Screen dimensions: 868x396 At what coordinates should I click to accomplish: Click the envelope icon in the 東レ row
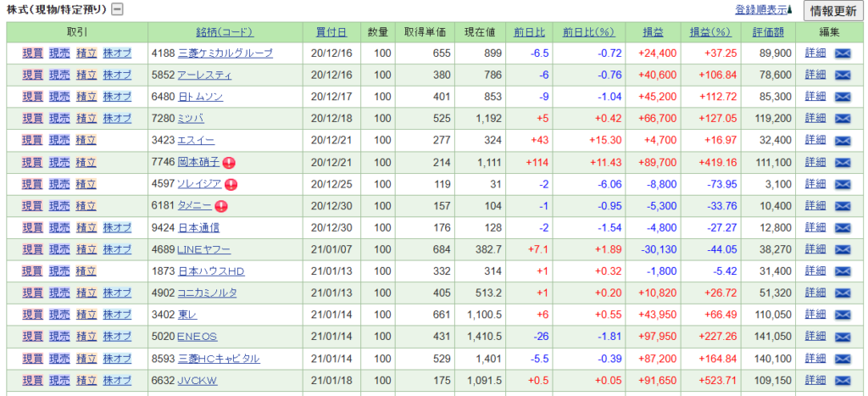pyautogui.click(x=843, y=315)
